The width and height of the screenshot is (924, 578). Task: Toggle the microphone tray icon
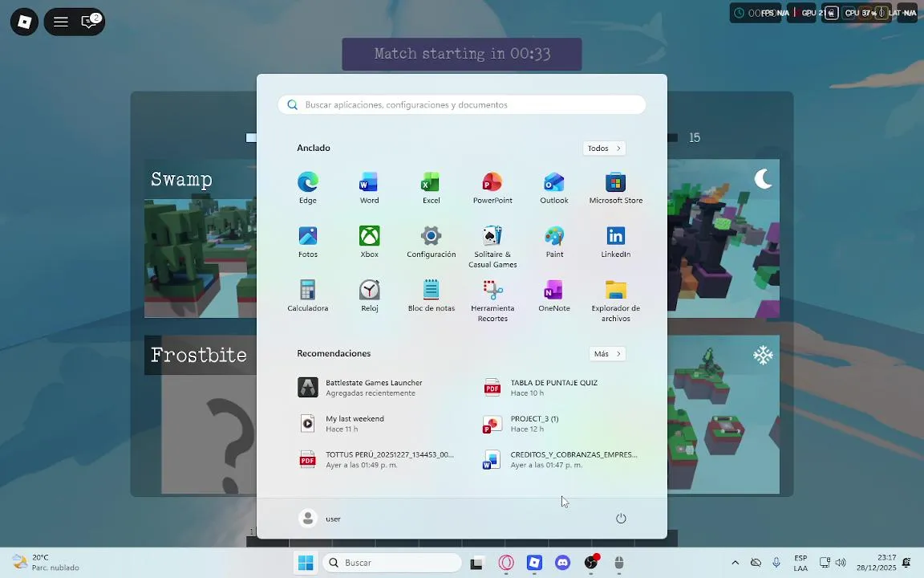[x=776, y=563]
